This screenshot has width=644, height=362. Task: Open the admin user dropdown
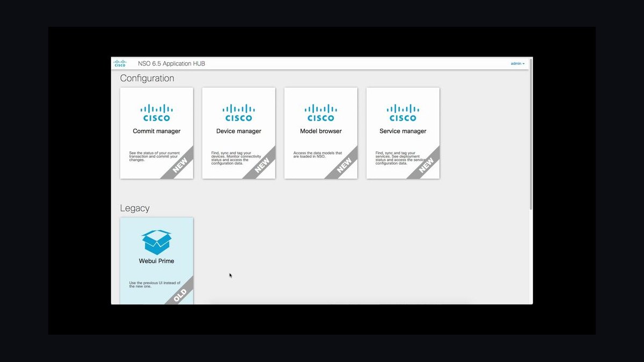(517, 63)
